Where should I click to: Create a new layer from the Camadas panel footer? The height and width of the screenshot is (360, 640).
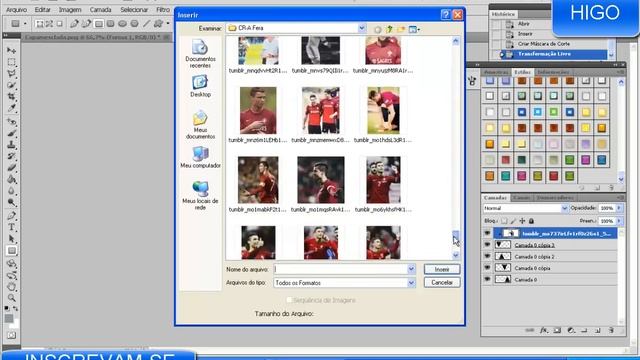pos(598,330)
